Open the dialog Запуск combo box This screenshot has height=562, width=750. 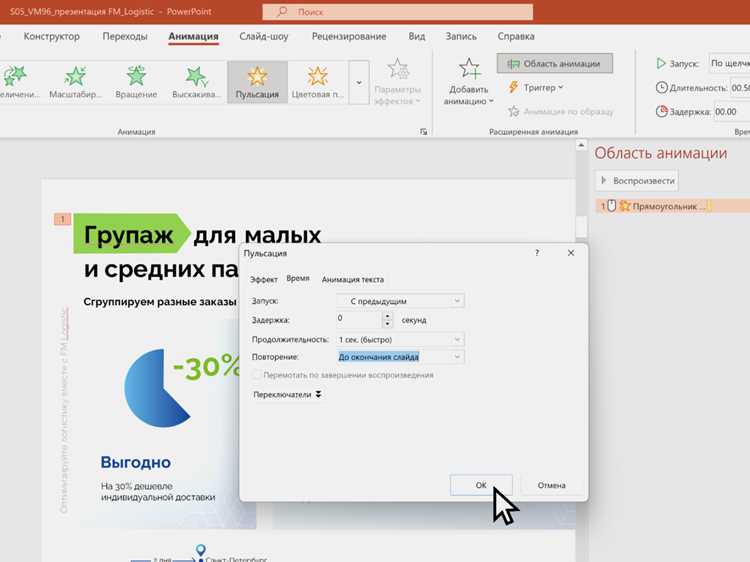400,301
